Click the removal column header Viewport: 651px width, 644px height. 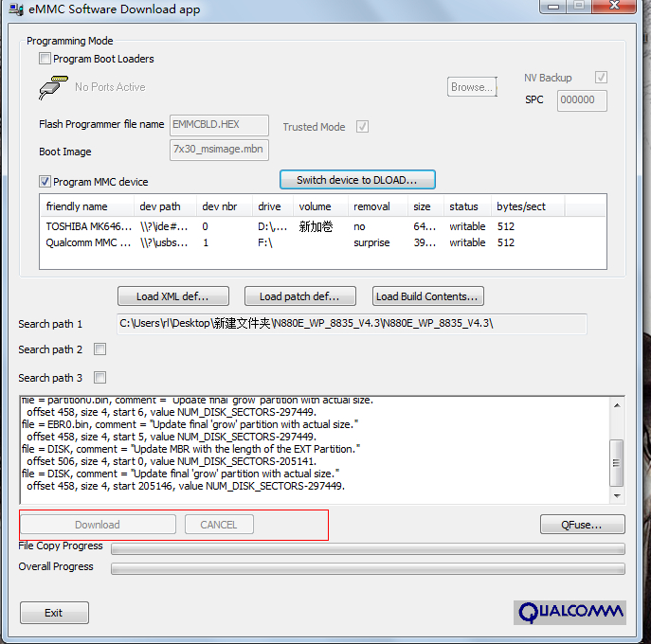[377, 206]
